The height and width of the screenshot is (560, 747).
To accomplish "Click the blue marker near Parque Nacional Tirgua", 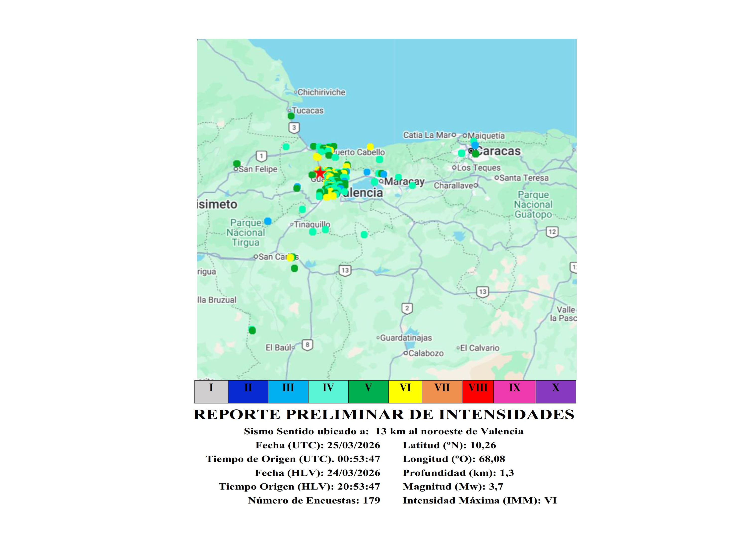I will coord(268,222).
